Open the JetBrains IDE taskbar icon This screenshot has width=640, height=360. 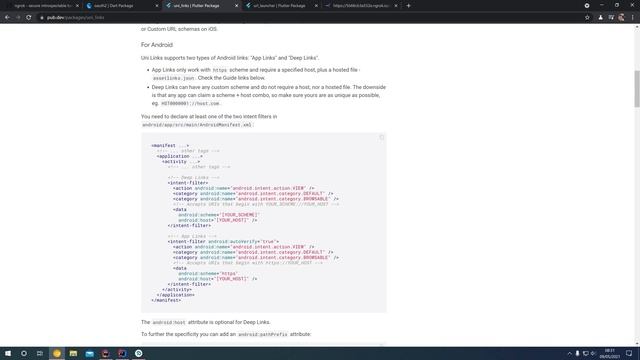click(x=122, y=353)
